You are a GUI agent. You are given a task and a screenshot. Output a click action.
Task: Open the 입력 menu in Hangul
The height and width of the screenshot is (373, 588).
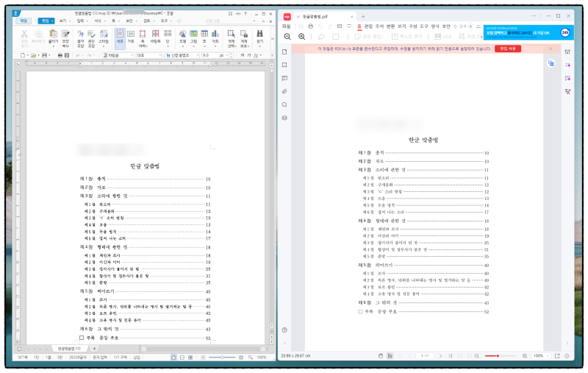click(80, 21)
